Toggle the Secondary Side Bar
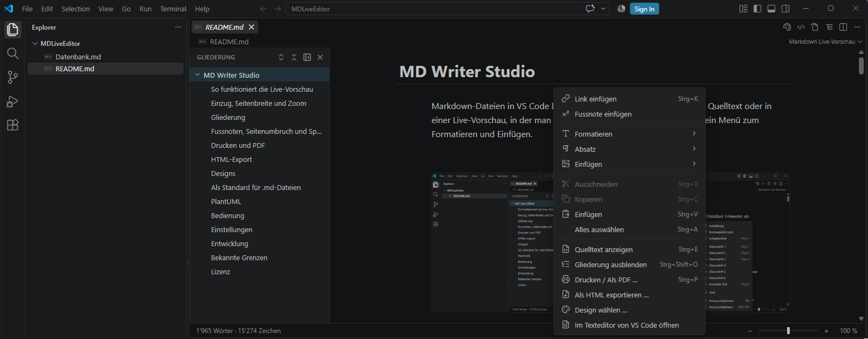Viewport: 868px width, 339px height. 785,9
